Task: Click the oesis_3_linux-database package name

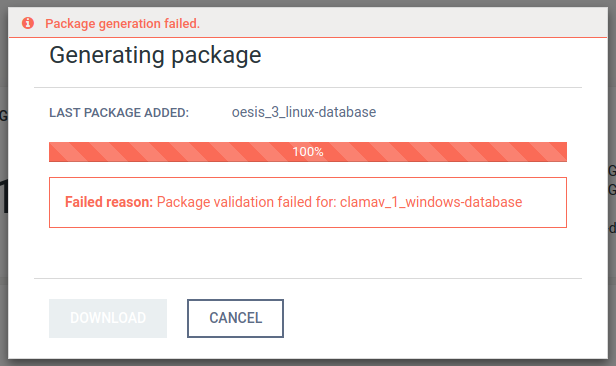Action: point(304,112)
